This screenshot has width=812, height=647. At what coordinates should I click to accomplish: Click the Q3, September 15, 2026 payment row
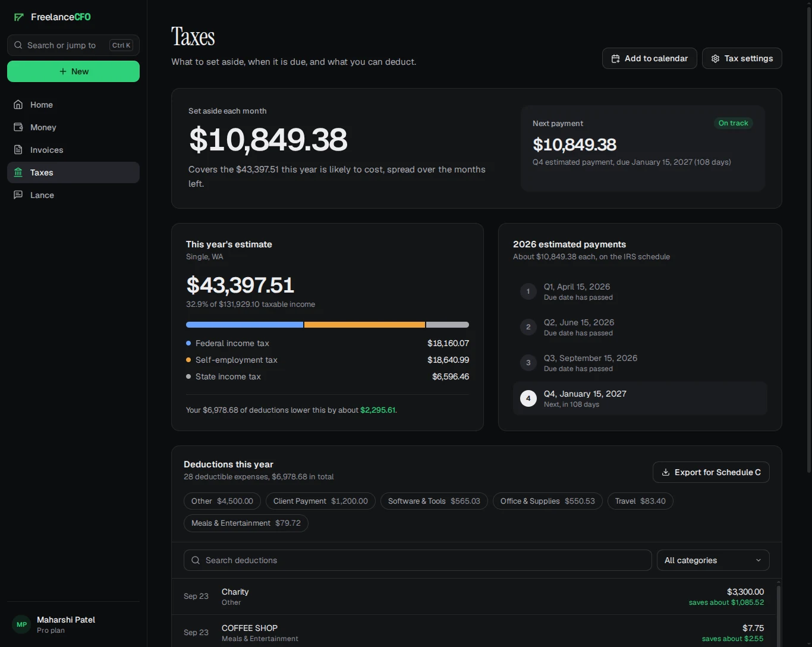click(x=640, y=363)
